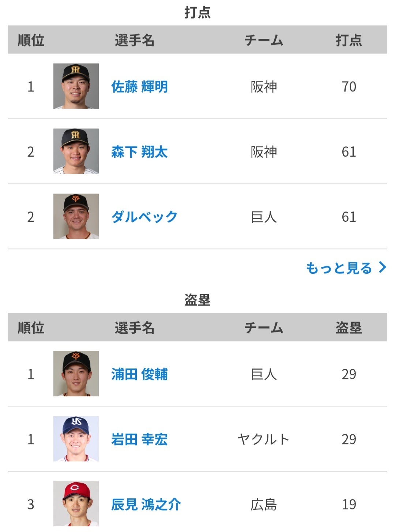395x532 pixels.
Task: Click the 盗塁 column header
Action: (349, 327)
